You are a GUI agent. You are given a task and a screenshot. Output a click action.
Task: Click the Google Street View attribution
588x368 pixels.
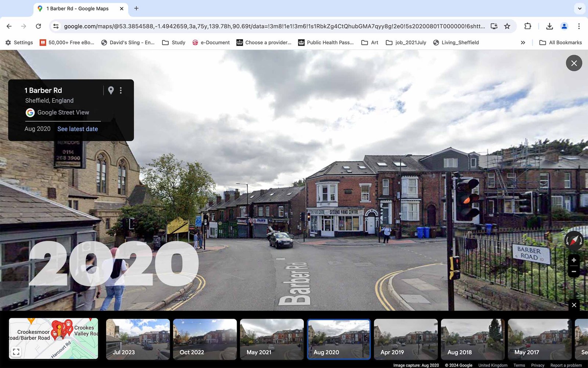[x=57, y=113]
